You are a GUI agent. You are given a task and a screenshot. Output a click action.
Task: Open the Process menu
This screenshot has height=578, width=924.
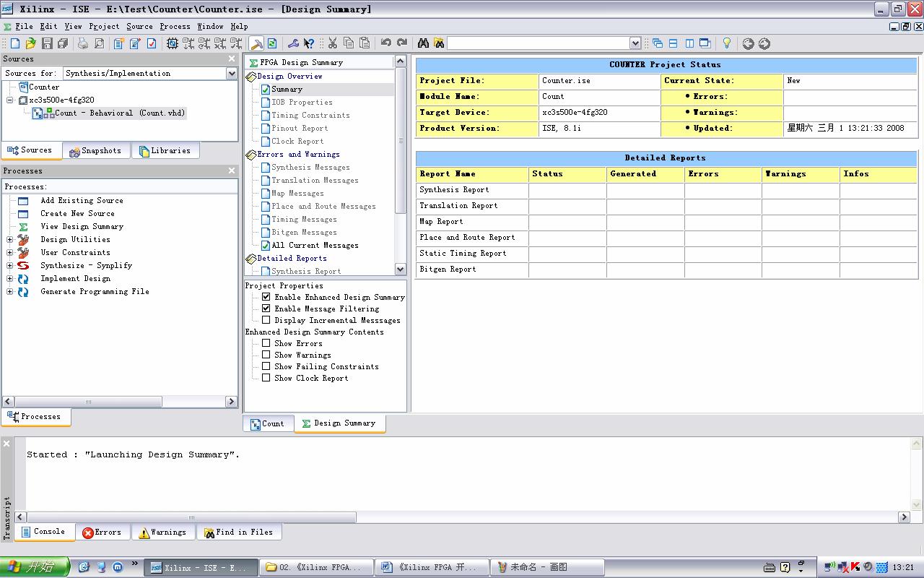[x=175, y=26]
